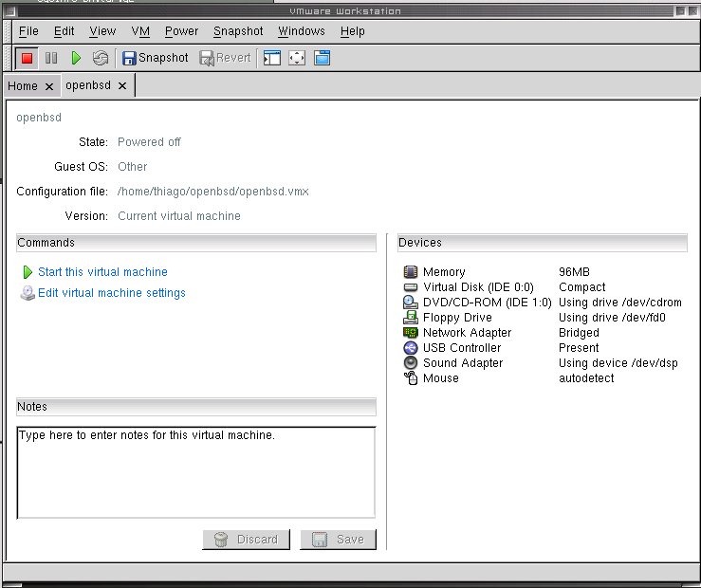The height and width of the screenshot is (588, 701).
Task: Open the Windows menu
Action: pyautogui.click(x=302, y=31)
